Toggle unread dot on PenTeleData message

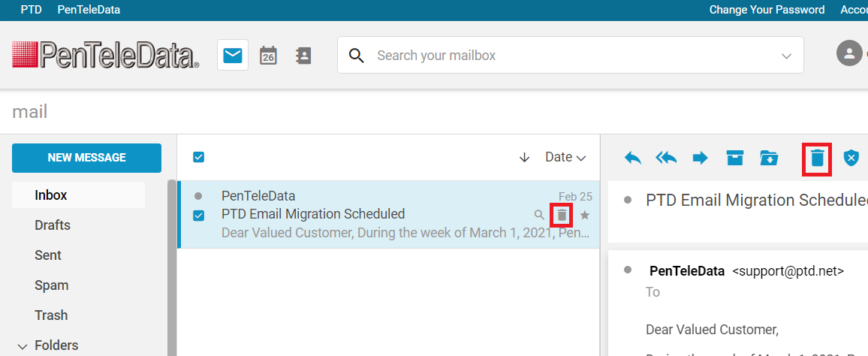point(198,196)
